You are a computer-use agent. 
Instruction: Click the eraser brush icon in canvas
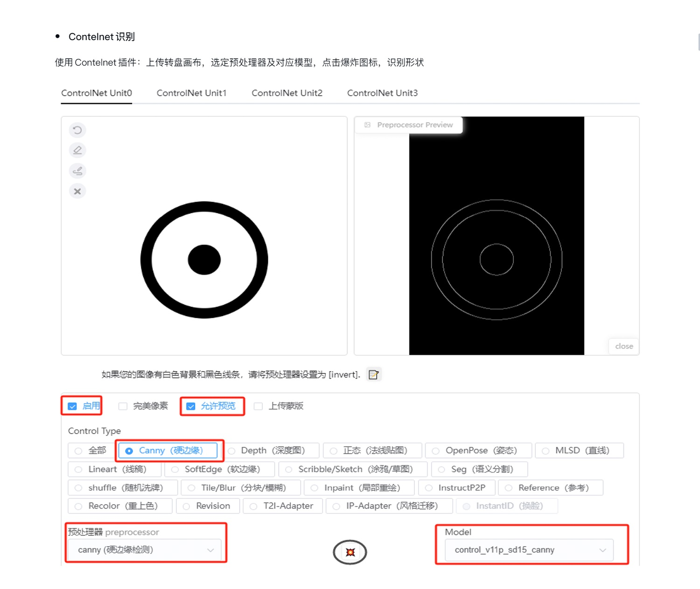pos(77,171)
